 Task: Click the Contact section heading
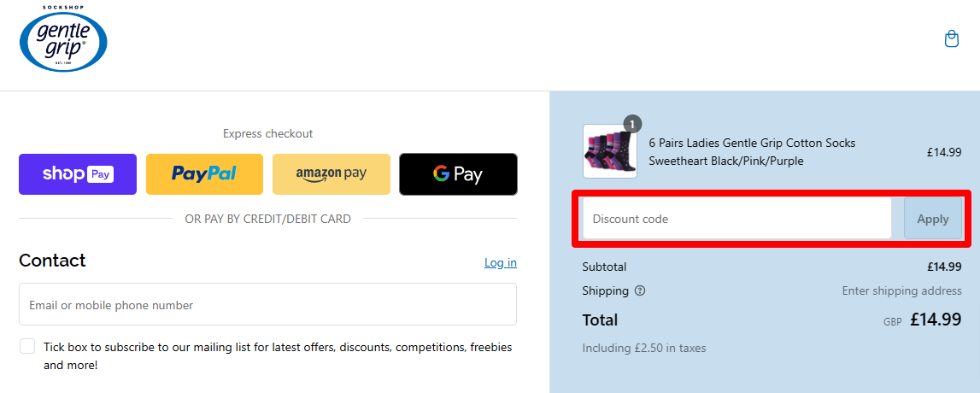point(53,261)
